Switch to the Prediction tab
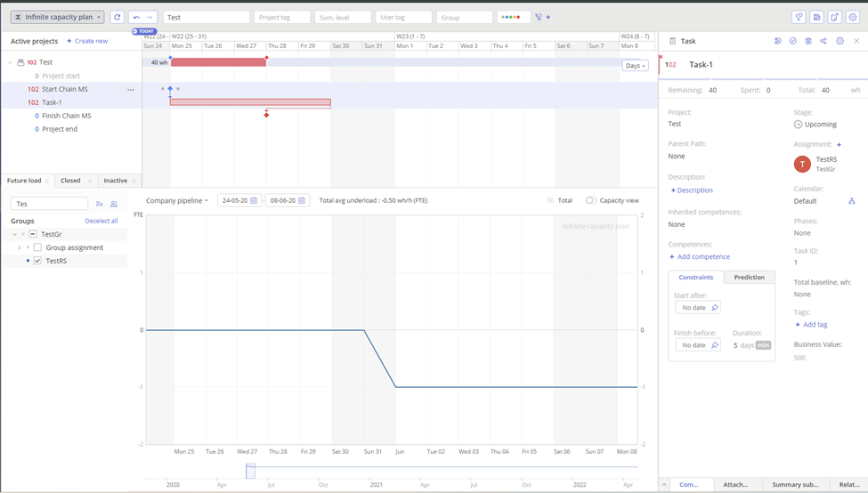868x493 pixels. (749, 277)
